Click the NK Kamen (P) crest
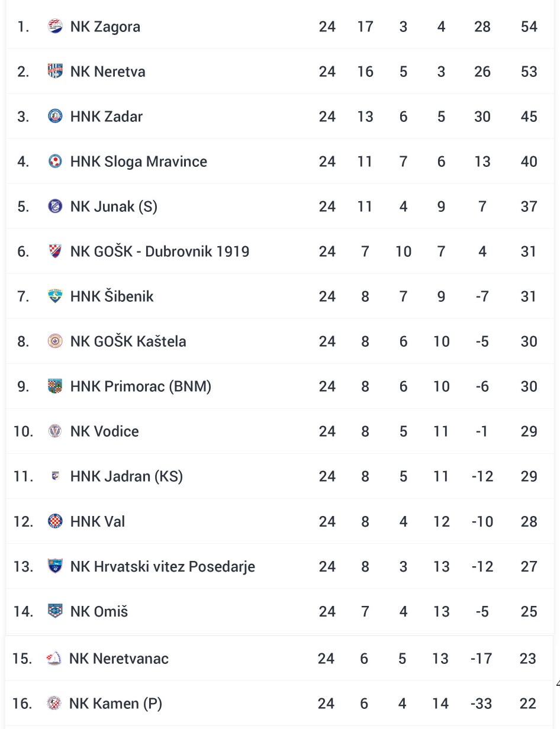 click(x=54, y=704)
